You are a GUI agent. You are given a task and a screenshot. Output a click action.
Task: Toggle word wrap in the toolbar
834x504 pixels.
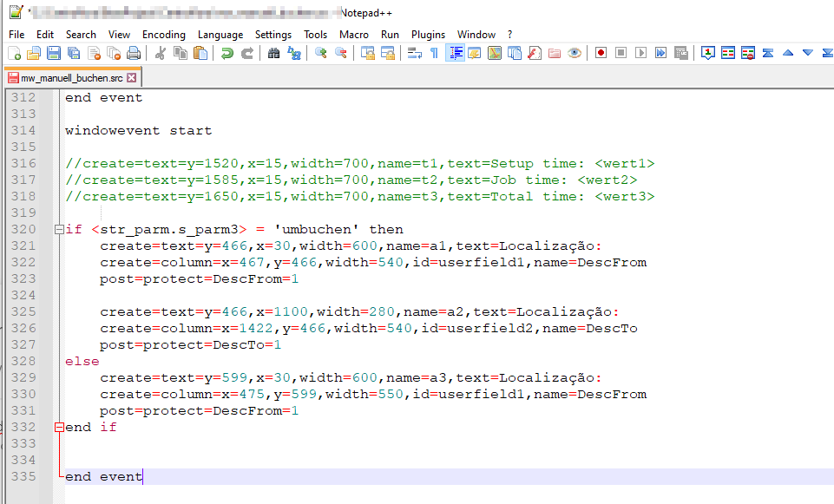click(x=414, y=53)
